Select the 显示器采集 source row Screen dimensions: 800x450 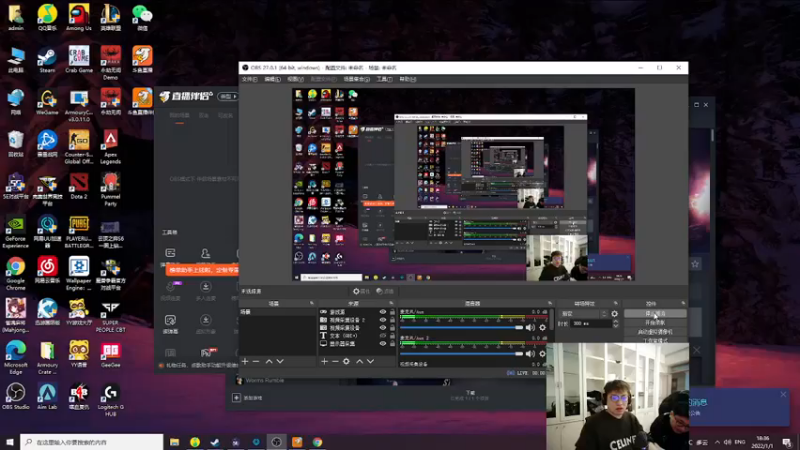(357, 344)
